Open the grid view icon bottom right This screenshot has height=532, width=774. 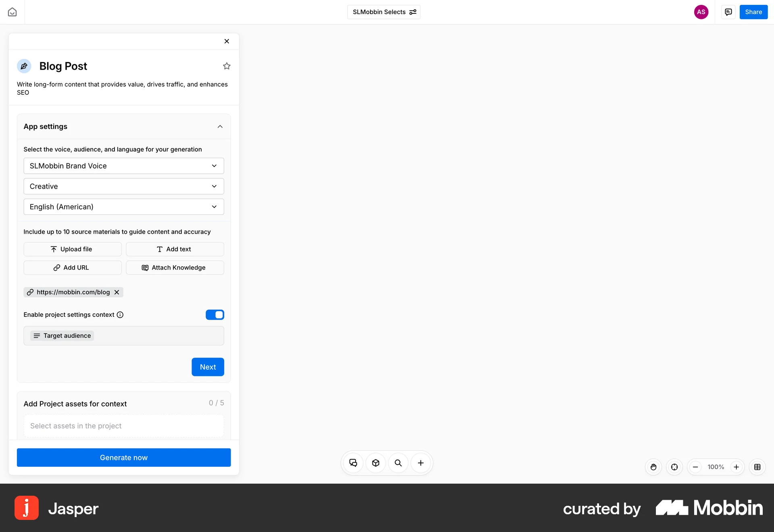[x=757, y=467]
